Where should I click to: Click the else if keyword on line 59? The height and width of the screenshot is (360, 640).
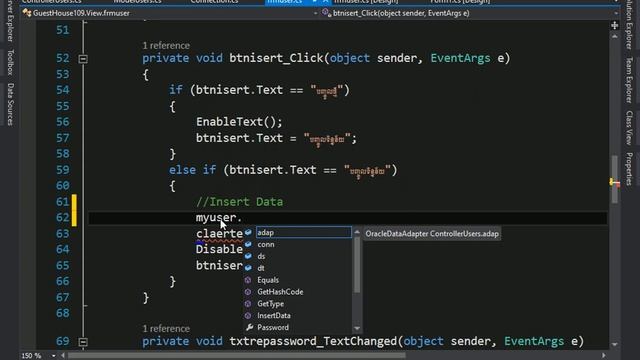click(x=193, y=170)
